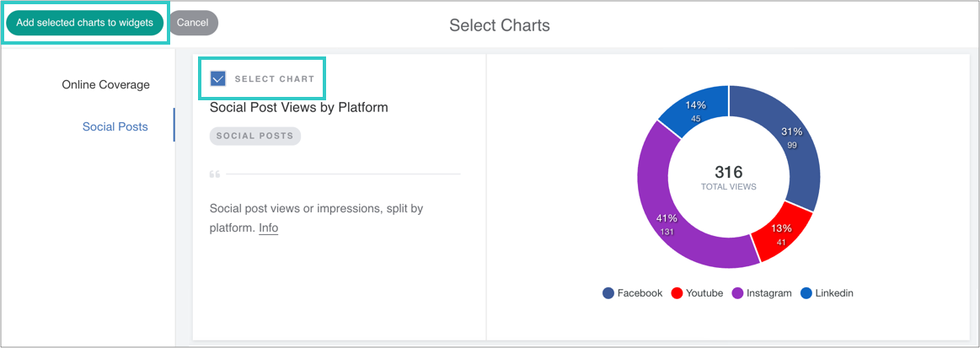Image resolution: width=980 pixels, height=348 pixels.
Task: Open the Info link
Action: point(268,228)
